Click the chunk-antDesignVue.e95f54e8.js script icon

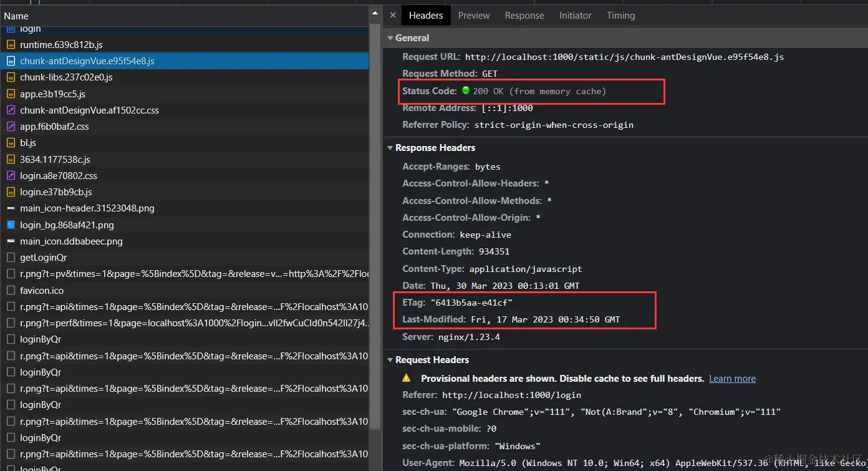point(11,61)
